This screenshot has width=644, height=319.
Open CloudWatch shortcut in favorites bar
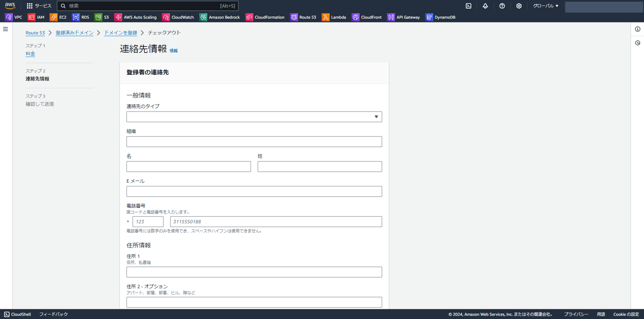tap(178, 17)
